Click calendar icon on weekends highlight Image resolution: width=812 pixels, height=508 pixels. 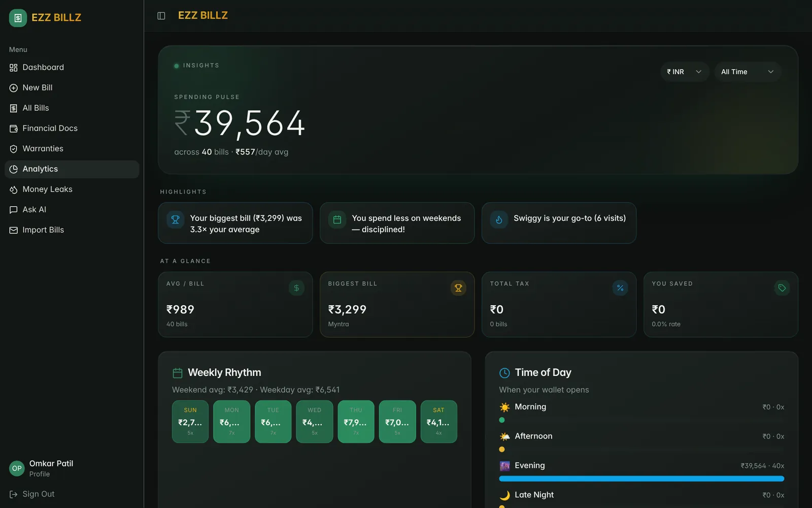337,219
